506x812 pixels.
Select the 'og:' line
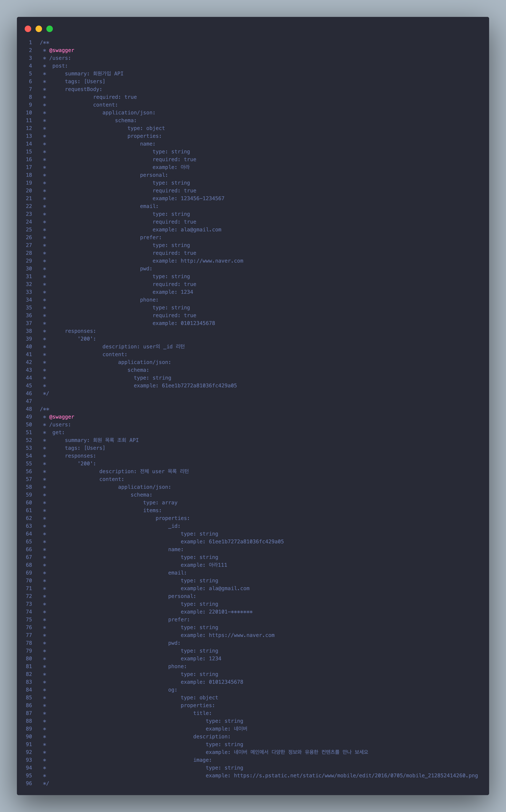point(173,690)
